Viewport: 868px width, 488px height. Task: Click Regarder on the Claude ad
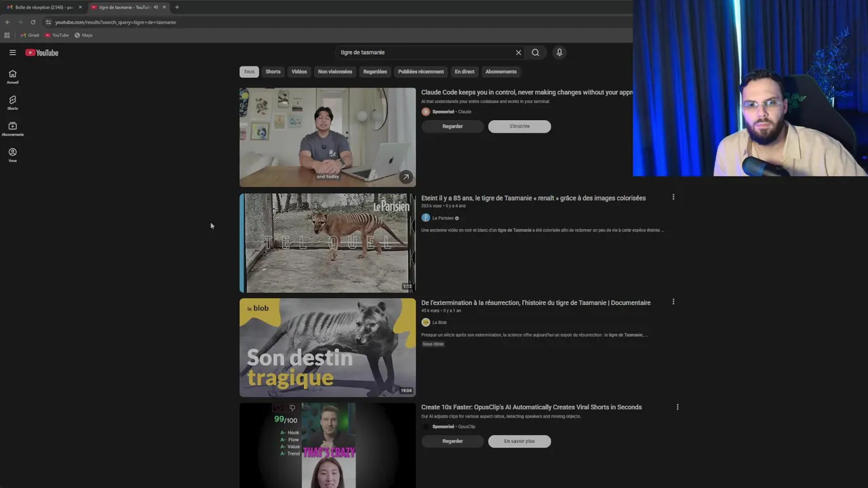tap(452, 126)
